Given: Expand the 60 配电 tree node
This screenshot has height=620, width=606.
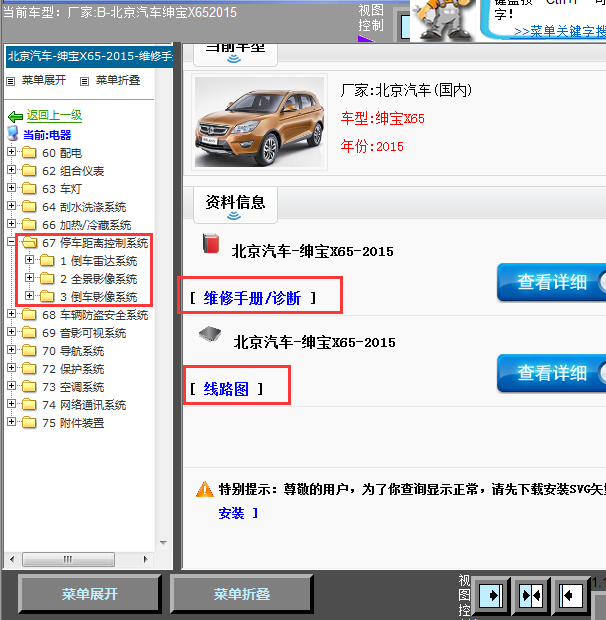Looking at the screenshot, I should (x=11, y=151).
